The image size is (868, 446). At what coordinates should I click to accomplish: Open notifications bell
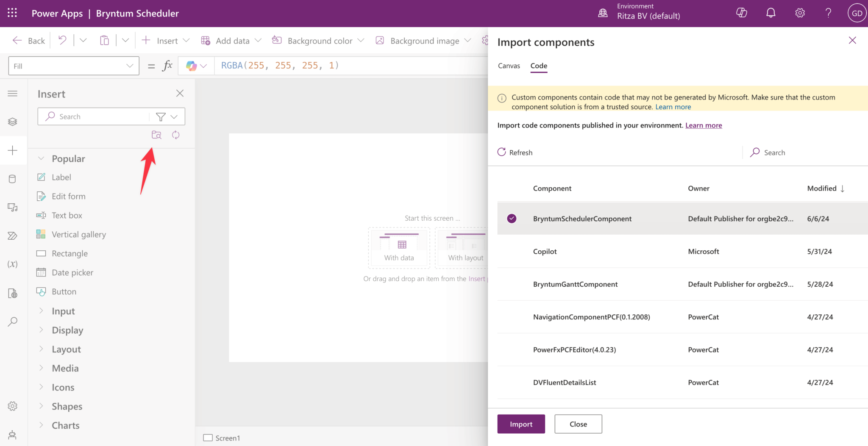(771, 13)
